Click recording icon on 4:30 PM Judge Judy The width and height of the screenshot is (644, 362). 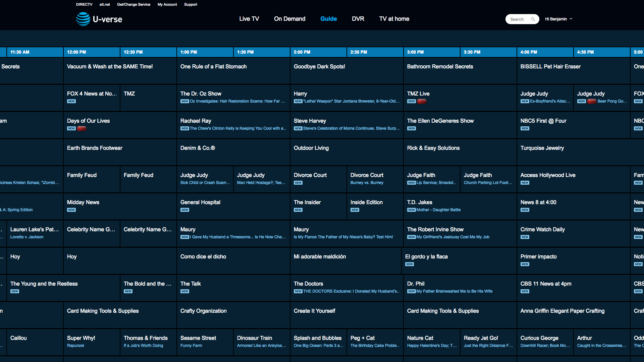click(x=592, y=101)
